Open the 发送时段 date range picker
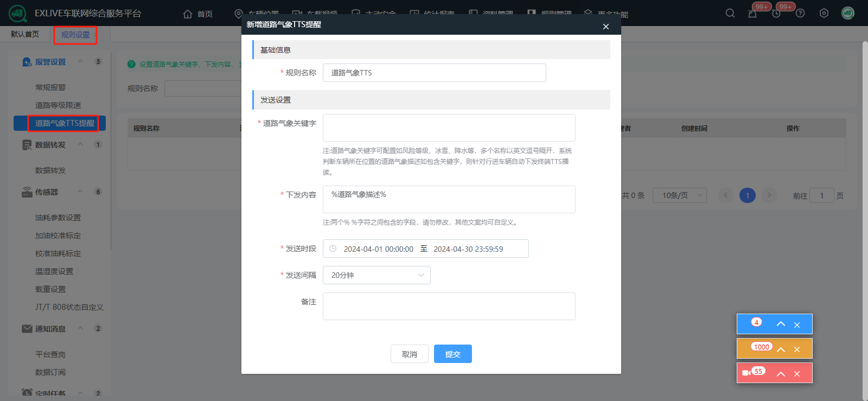 point(425,249)
